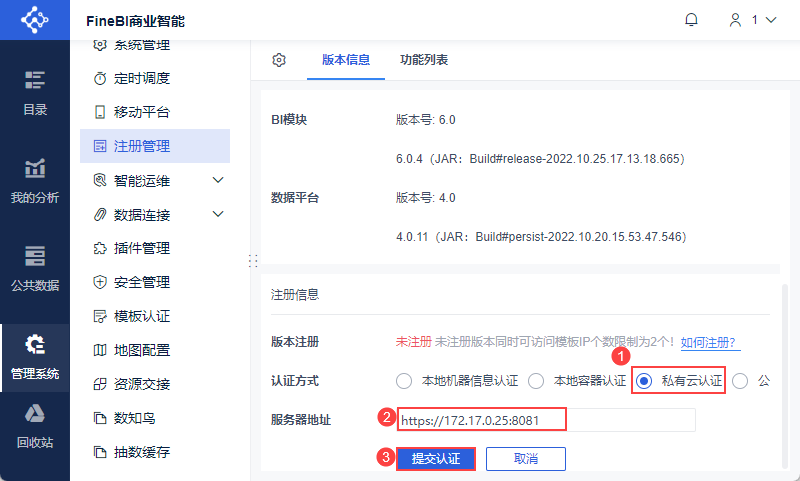The height and width of the screenshot is (481, 800).
Task: Open 模板认证 menu item
Action: (155, 316)
